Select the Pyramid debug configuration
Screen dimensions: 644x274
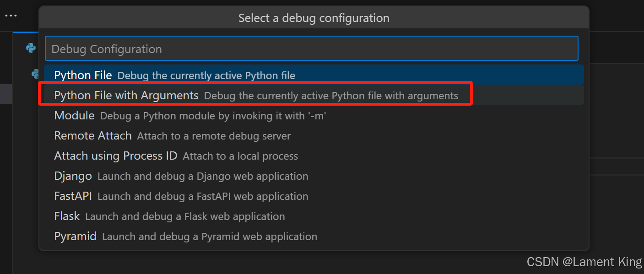tap(75, 236)
